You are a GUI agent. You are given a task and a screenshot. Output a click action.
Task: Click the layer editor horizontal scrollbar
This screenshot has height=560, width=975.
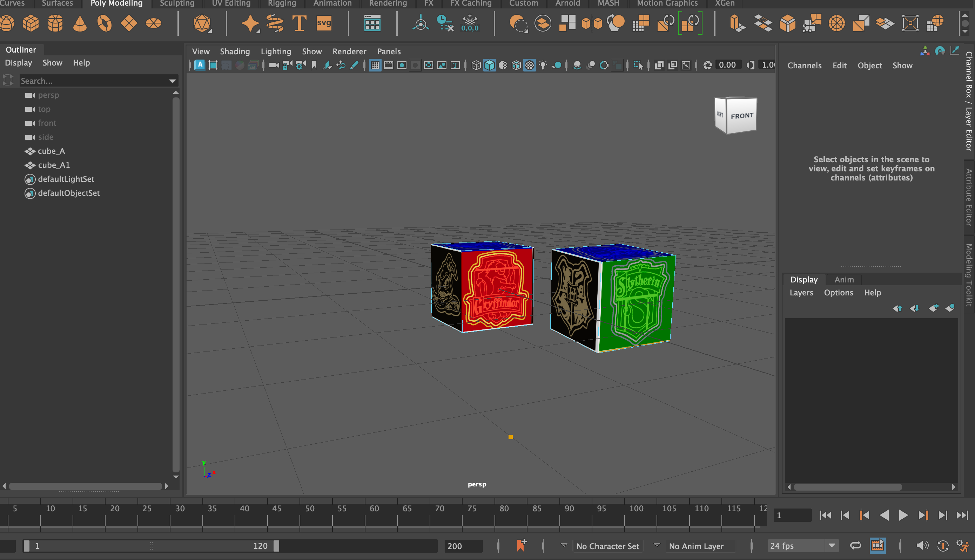848,487
